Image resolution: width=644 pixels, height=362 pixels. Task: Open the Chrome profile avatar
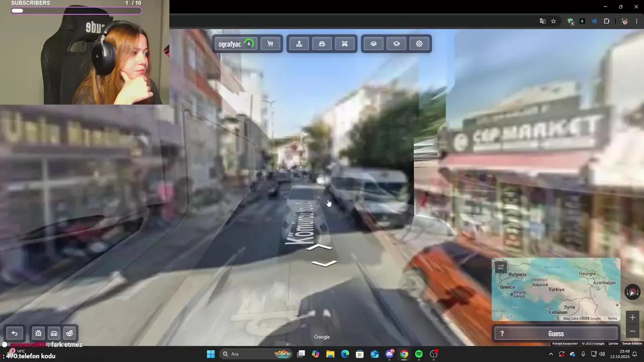[624, 21]
